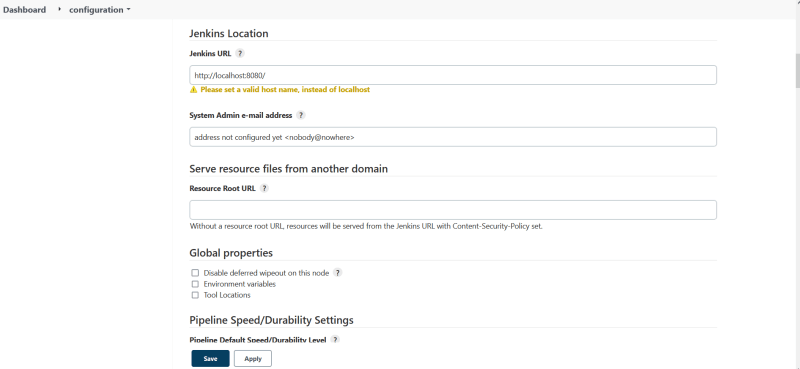Click the 'Resource Root URL' field label
Screen dimensions: 800x369
coord(222,188)
